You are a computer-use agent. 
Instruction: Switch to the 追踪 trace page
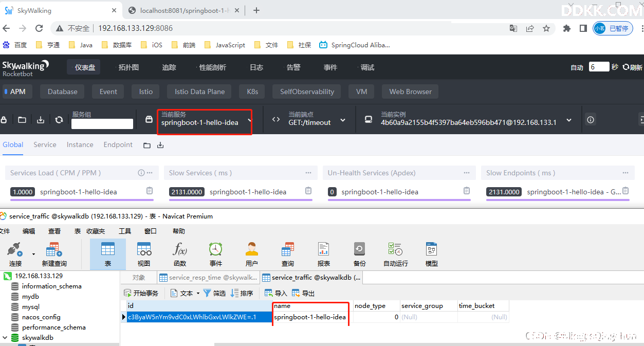[x=169, y=67]
